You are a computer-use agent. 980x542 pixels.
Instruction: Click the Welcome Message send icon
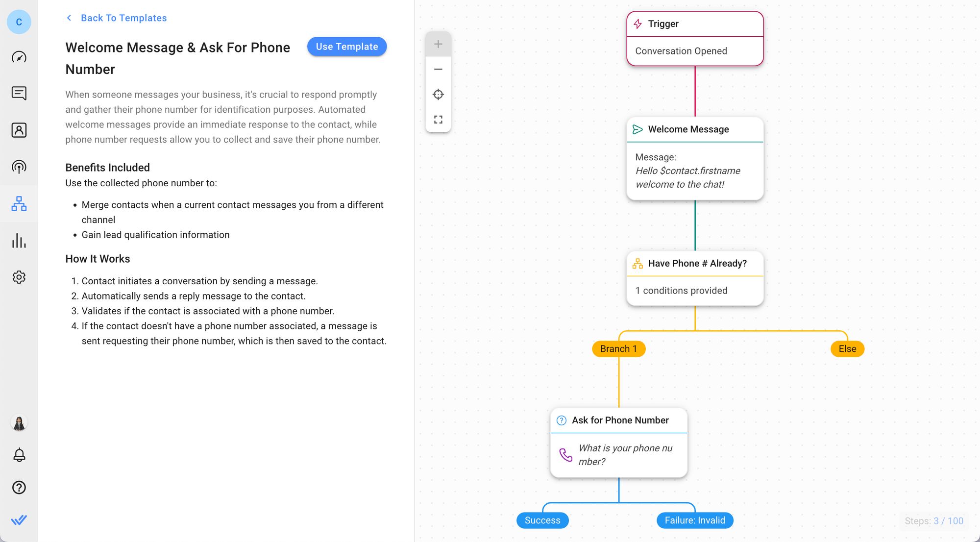(x=638, y=129)
